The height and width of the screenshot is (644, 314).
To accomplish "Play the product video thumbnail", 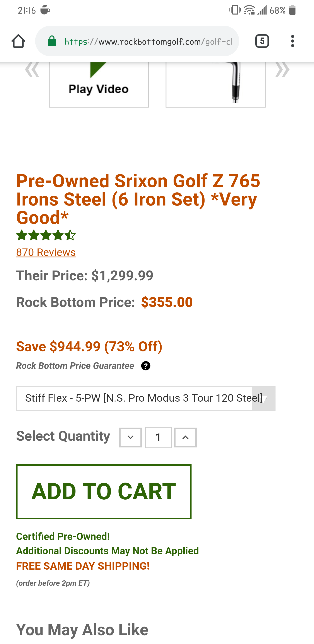I will [x=99, y=84].
